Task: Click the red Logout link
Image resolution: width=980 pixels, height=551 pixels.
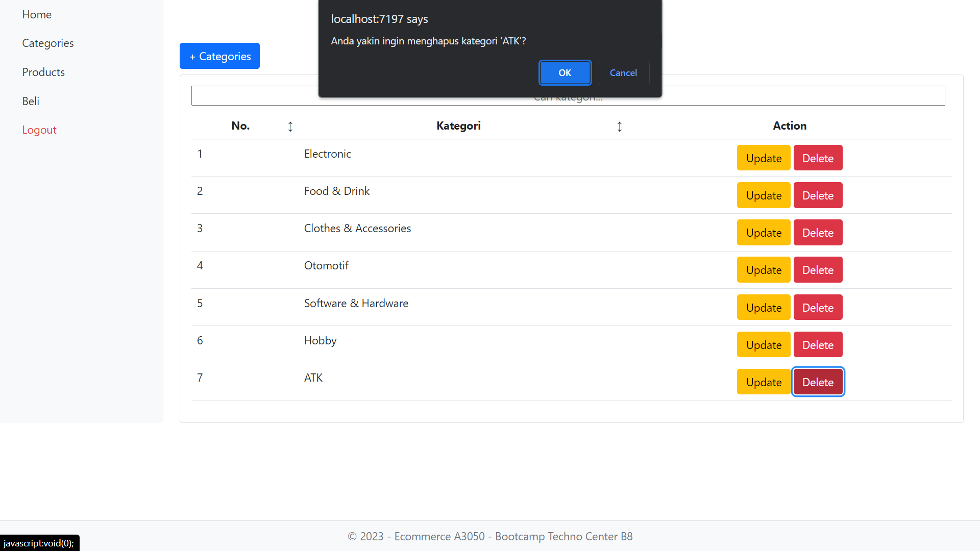Action: pyautogui.click(x=39, y=130)
